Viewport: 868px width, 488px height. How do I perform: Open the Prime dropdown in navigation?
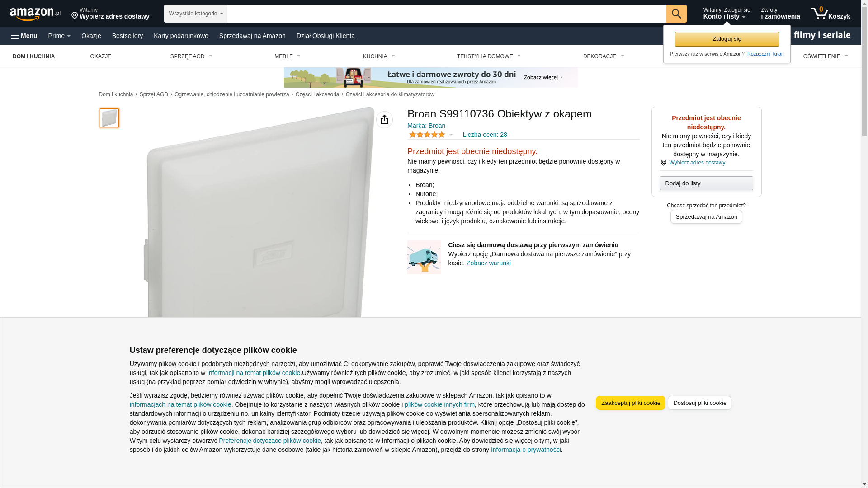(x=59, y=36)
